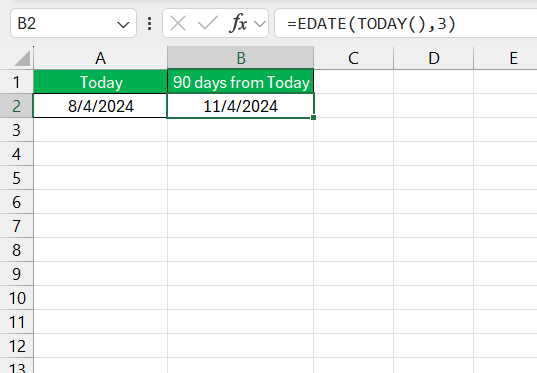Select empty cell D1
The height and width of the screenshot is (373, 537).
pyautogui.click(x=434, y=82)
